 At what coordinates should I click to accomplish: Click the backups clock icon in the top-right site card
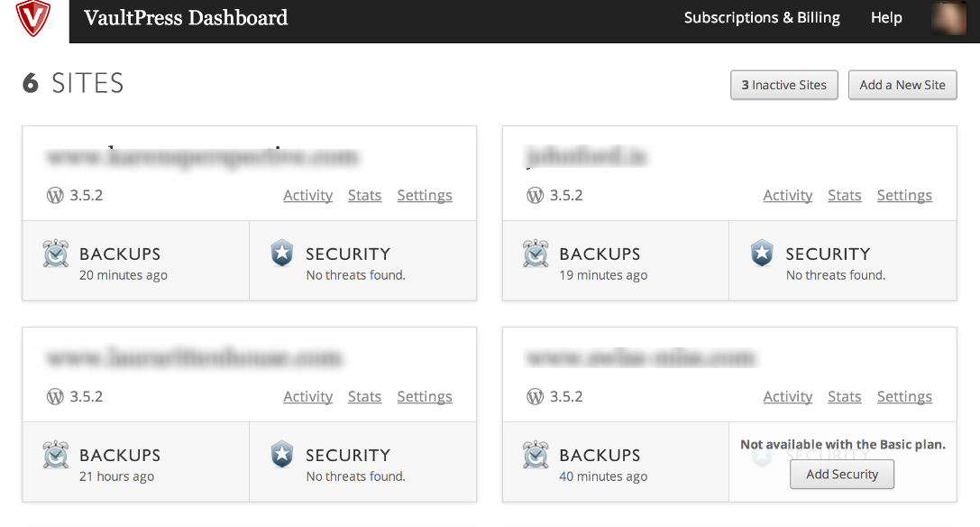click(x=536, y=254)
